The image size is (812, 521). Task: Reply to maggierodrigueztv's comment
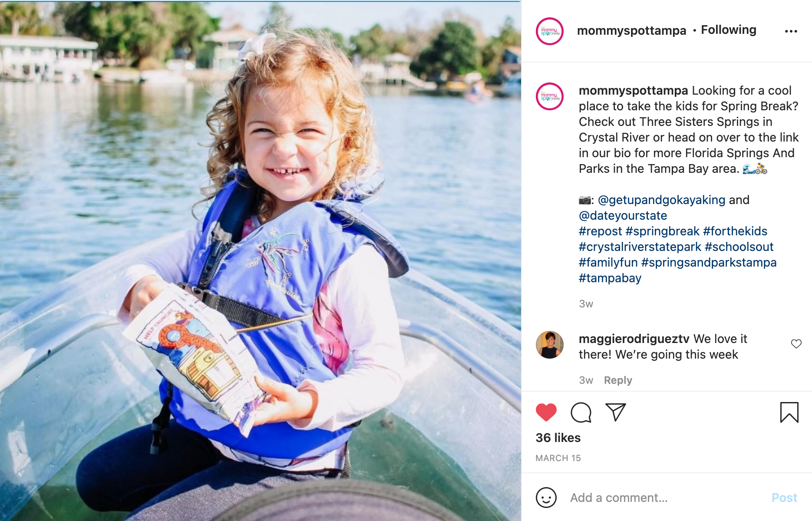tap(617, 380)
